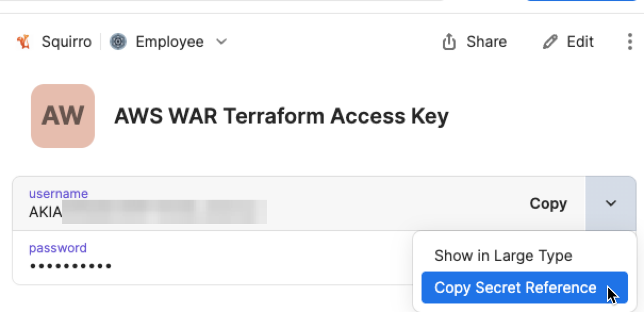Click the AWS WAR Terraform Access Key title
Screen dimensions: 644x312
click(x=281, y=116)
